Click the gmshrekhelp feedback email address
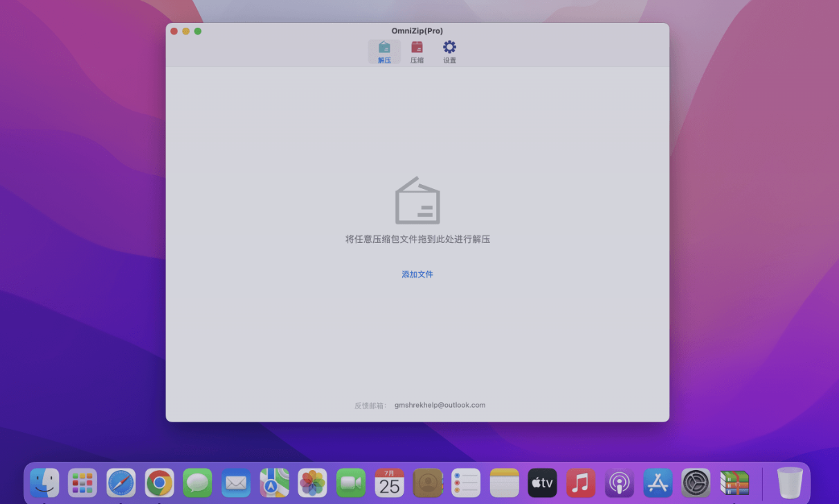This screenshot has width=839, height=504. point(440,405)
